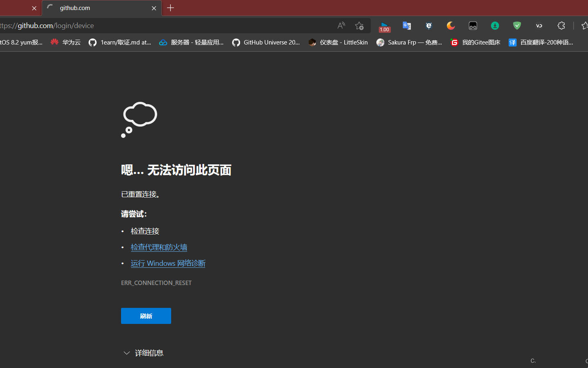The width and height of the screenshot is (588, 368).
Task: Open the 1earn/取证.md bookmark
Action: click(120, 42)
